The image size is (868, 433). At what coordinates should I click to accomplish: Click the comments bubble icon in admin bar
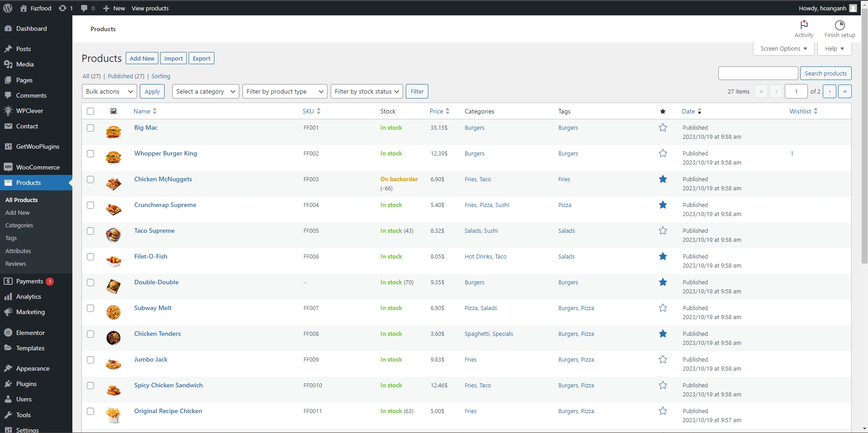[x=84, y=8]
